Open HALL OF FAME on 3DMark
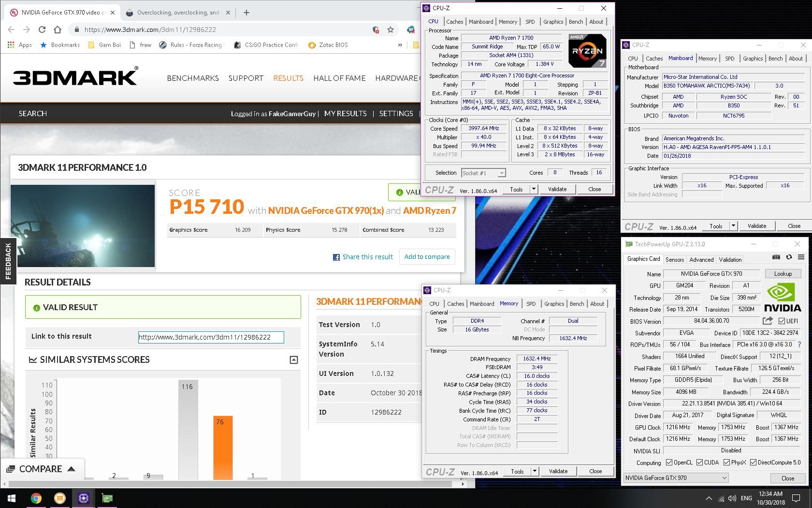Viewport: 812px width, 508px height. click(339, 78)
